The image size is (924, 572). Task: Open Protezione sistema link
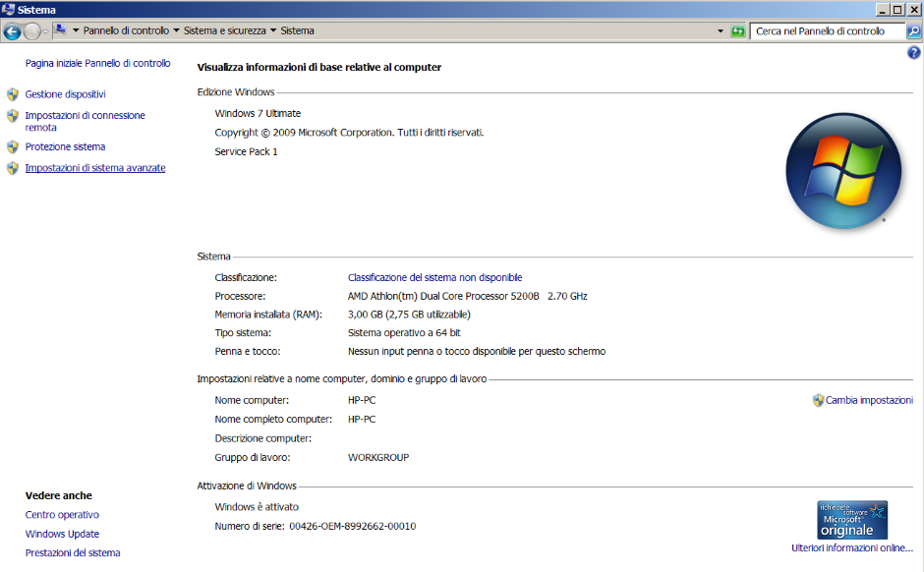[66, 146]
